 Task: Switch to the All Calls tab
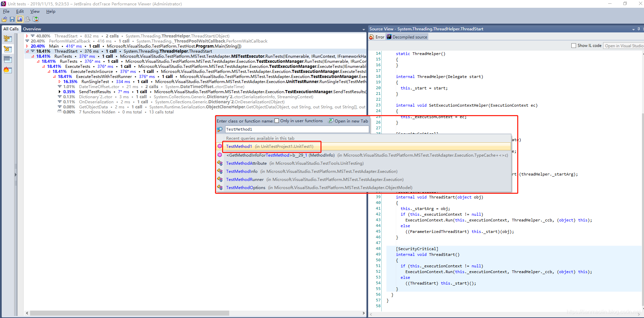(x=11, y=29)
